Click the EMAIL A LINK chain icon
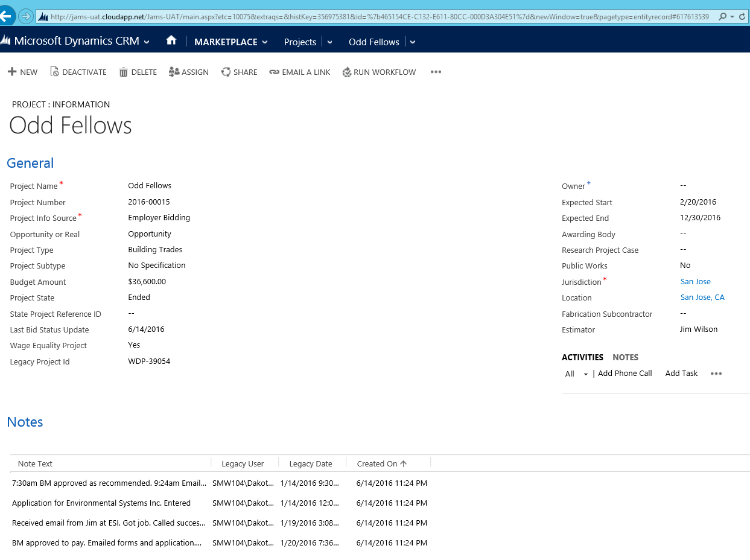The image size is (750, 560). point(275,72)
